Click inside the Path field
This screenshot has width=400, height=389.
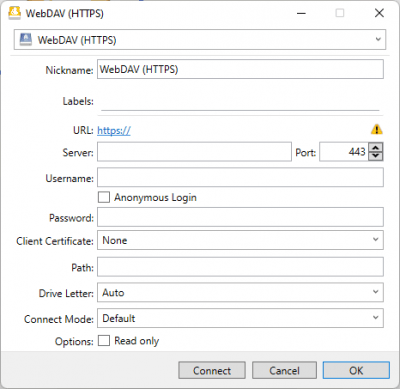click(240, 267)
